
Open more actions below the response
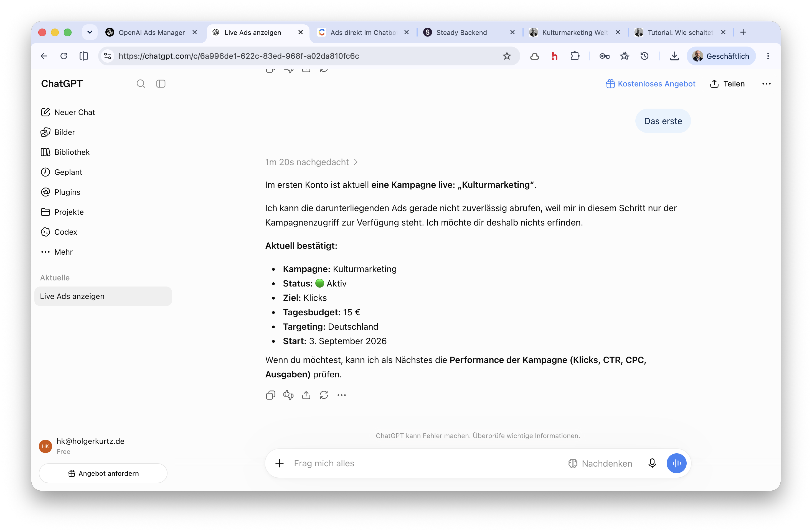tap(341, 395)
